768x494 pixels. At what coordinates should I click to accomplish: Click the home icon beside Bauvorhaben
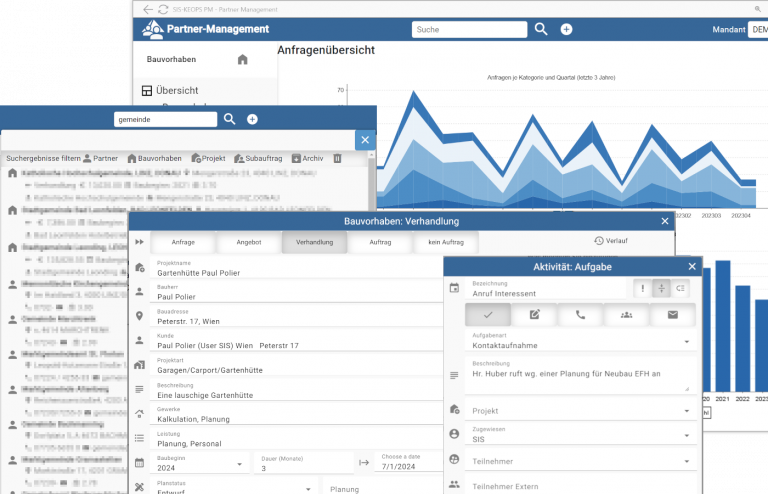(x=242, y=60)
